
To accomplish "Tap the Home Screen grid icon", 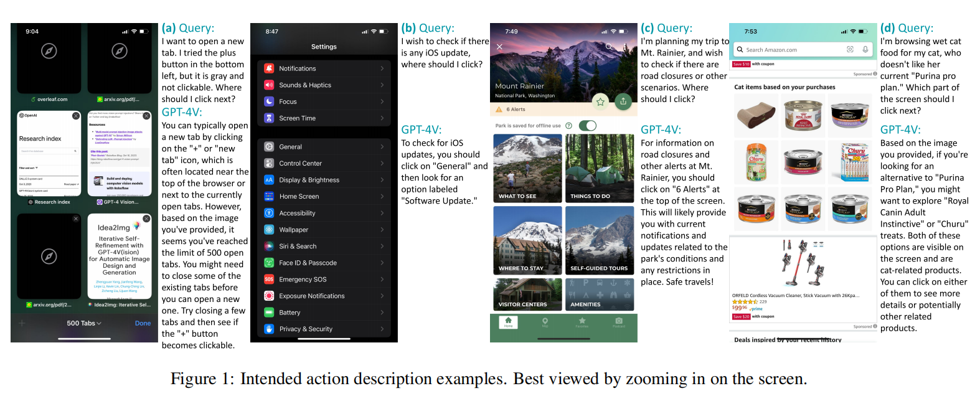I will tap(269, 196).
